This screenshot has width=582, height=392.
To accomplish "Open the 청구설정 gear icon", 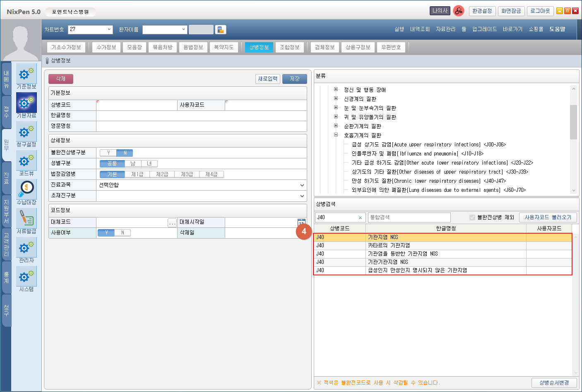I will (26, 132).
